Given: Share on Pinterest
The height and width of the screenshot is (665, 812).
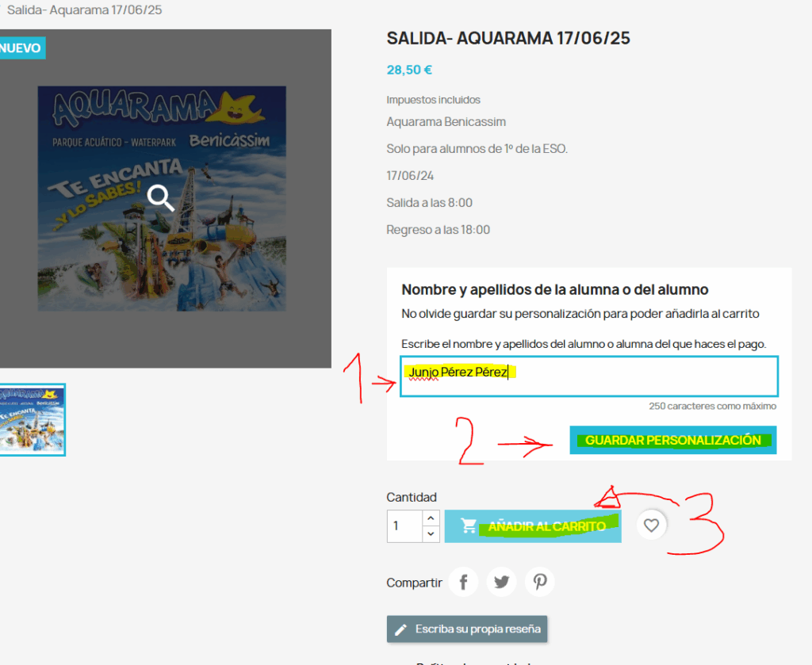Looking at the screenshot, I should 539,583.
